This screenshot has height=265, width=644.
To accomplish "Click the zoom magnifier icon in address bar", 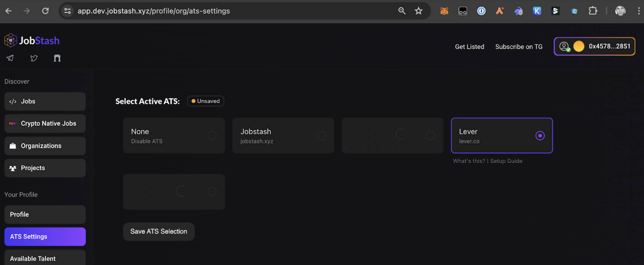I will [x=402, y=11].
